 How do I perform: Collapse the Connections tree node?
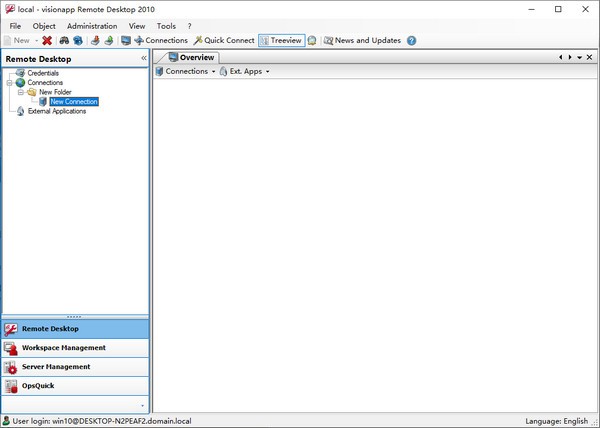tap(9, 83)
